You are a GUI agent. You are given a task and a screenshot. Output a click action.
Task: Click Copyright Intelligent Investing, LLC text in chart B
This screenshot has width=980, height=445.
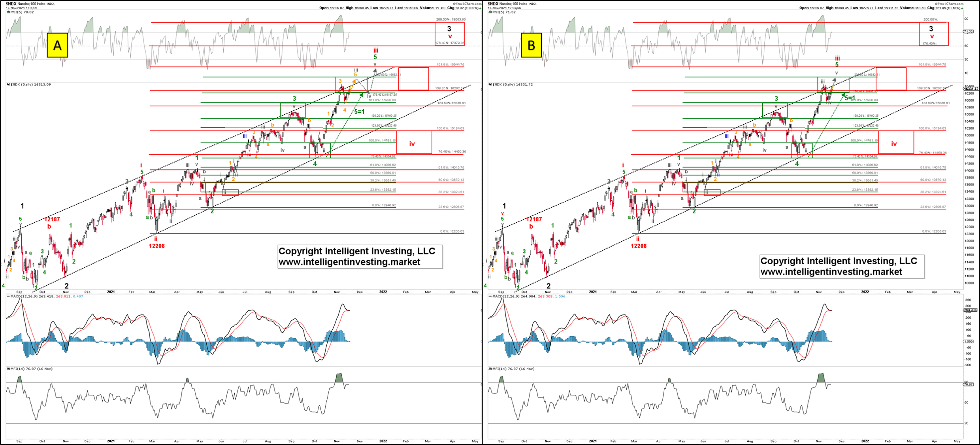click(839, 261)
